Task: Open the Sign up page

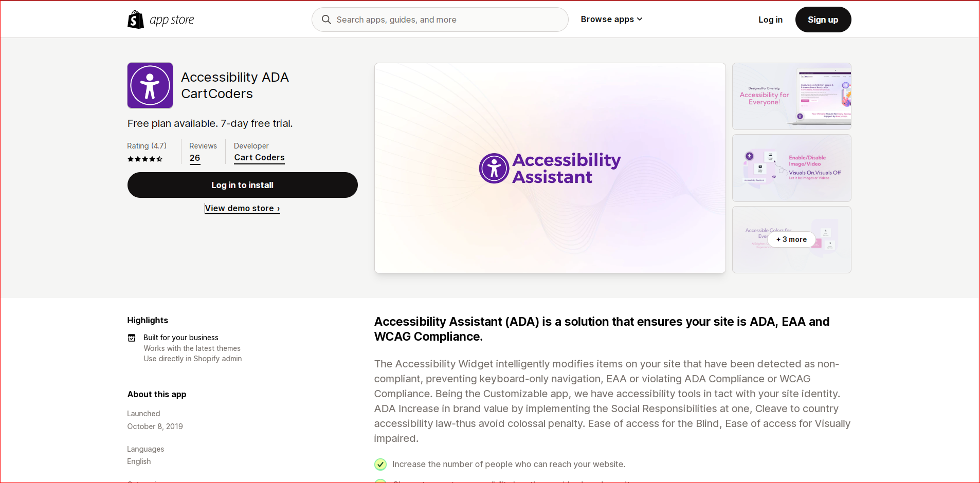Action: coord(823,20)
